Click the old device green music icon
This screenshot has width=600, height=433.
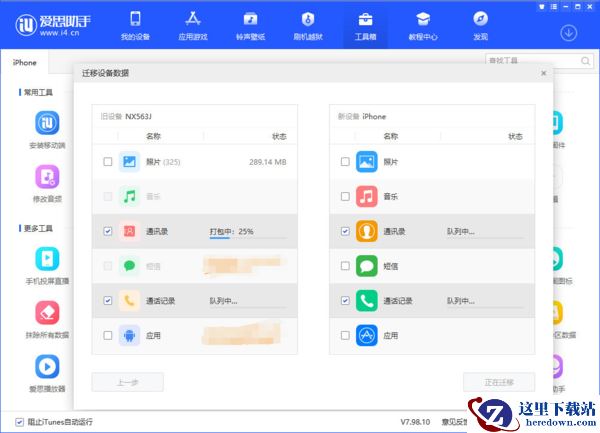tap(129, 196)
